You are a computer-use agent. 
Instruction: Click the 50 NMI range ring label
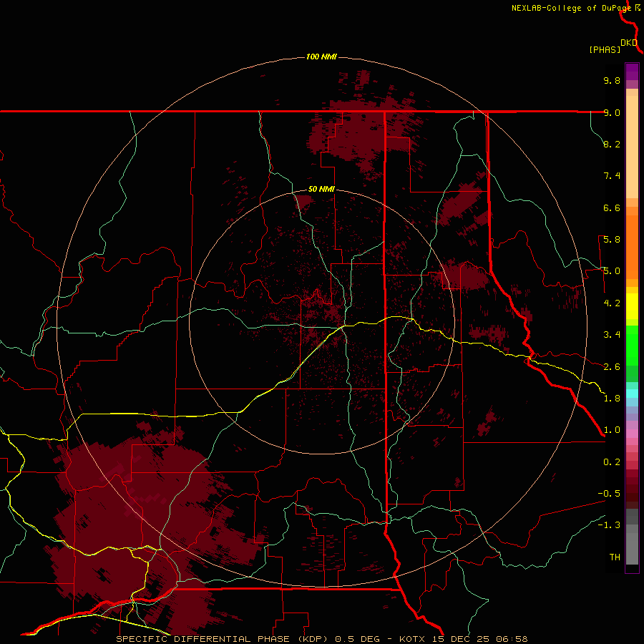(x=321, y=189)
